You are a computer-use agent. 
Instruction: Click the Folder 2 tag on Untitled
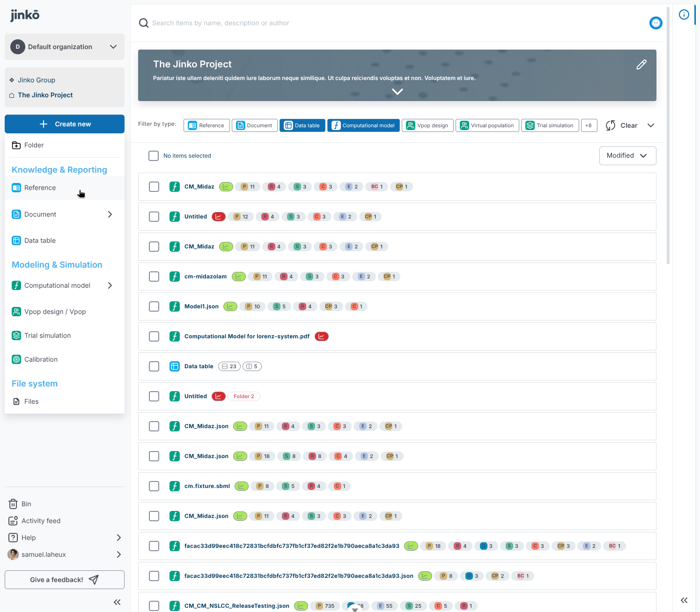pos(244,396)
